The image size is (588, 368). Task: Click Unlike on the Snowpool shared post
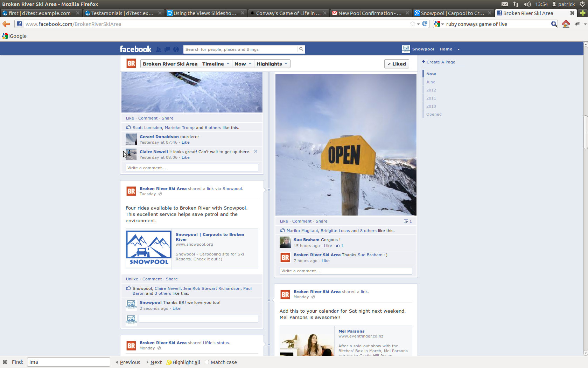(x=132, y=279)
